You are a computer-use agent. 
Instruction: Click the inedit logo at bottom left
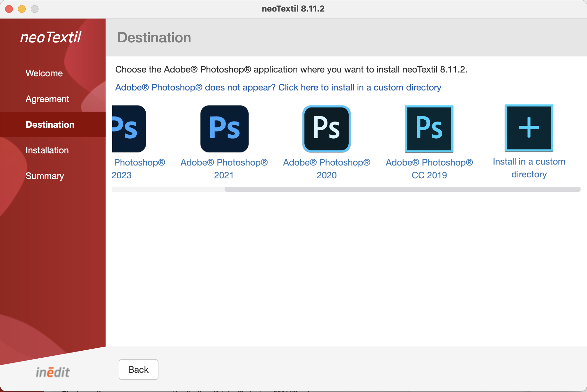click(x=53, y=372)
